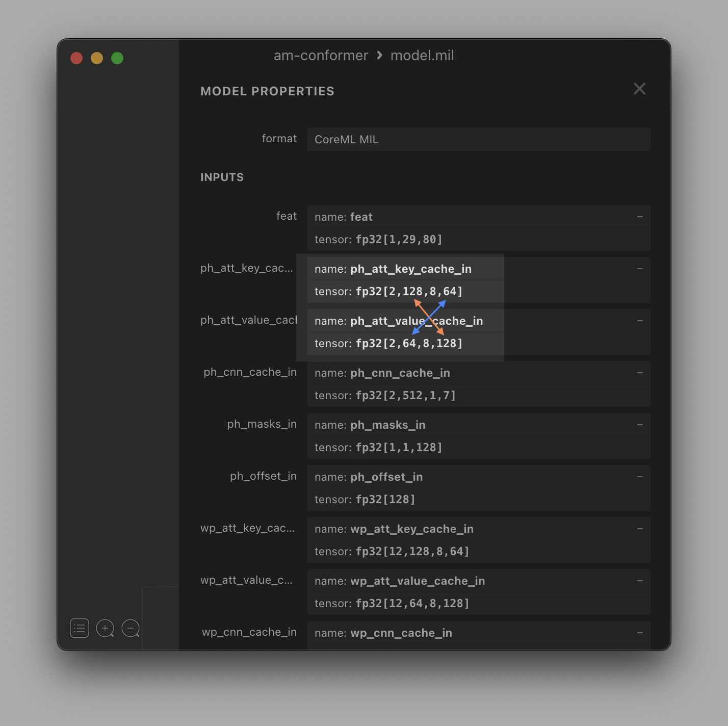This screenshot has width=728, height=726.
Task: Open the sidebar list view icon
Action: [80, 628]
